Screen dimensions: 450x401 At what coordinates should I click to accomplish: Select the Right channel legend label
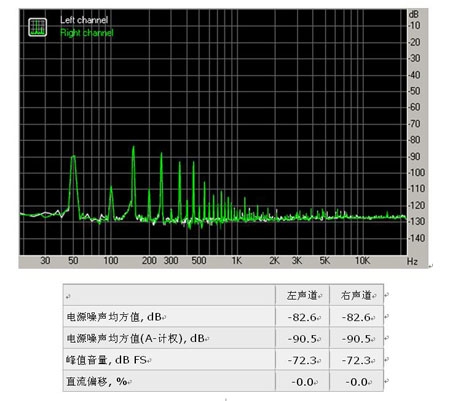pyautogui.click(x=87, y=33)
